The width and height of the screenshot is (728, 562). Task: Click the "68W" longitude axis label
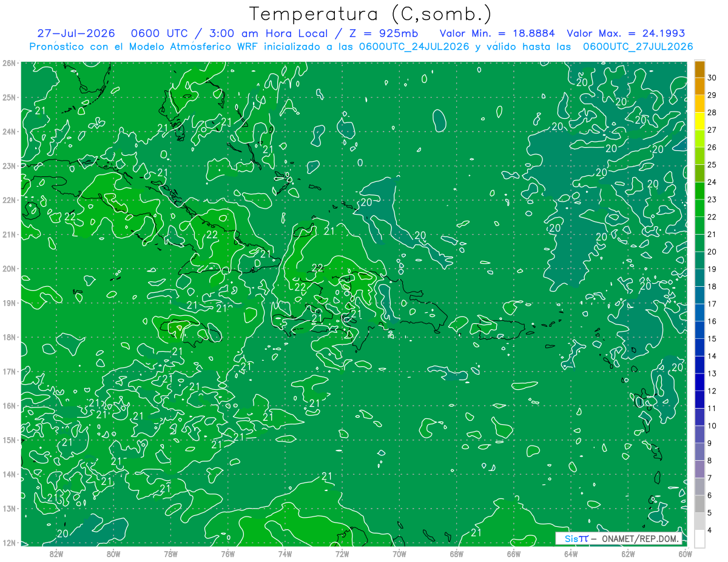click(x=456, y=554)
